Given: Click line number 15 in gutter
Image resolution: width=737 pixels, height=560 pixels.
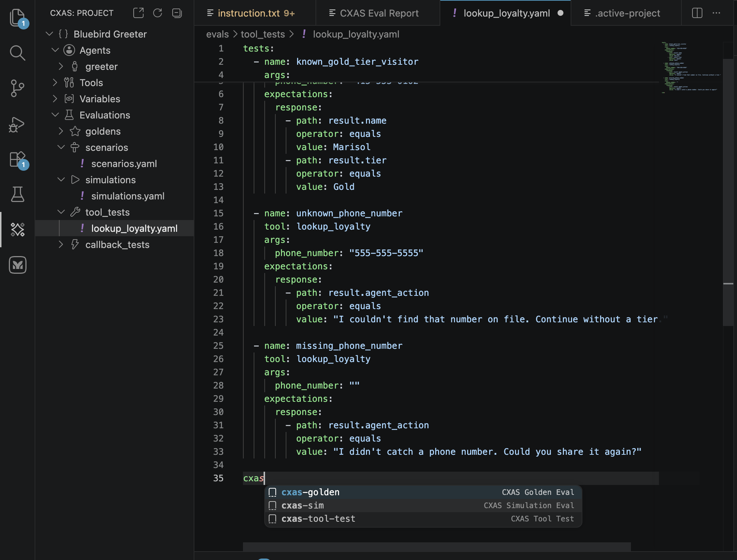Looking at the screenshot, I should 218,213.
